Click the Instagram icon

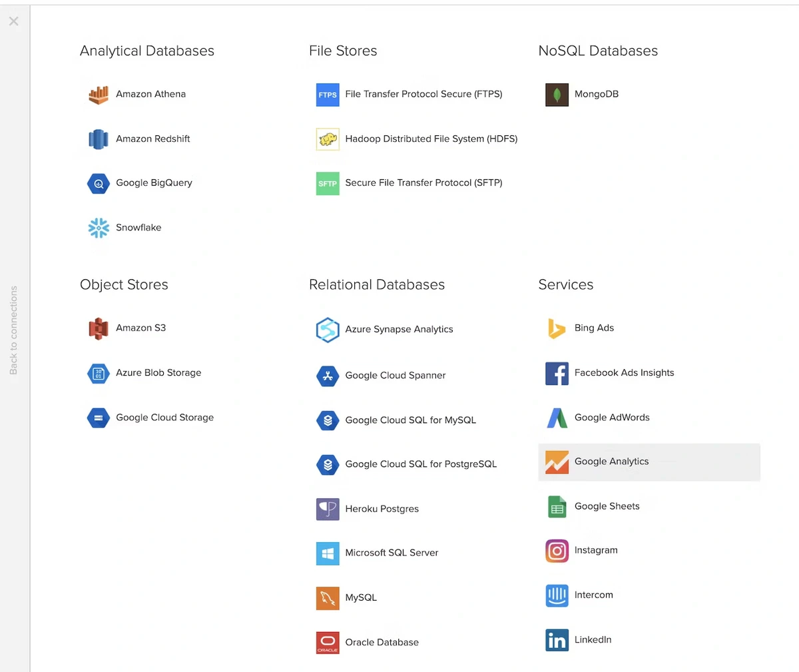click(557, 551)
